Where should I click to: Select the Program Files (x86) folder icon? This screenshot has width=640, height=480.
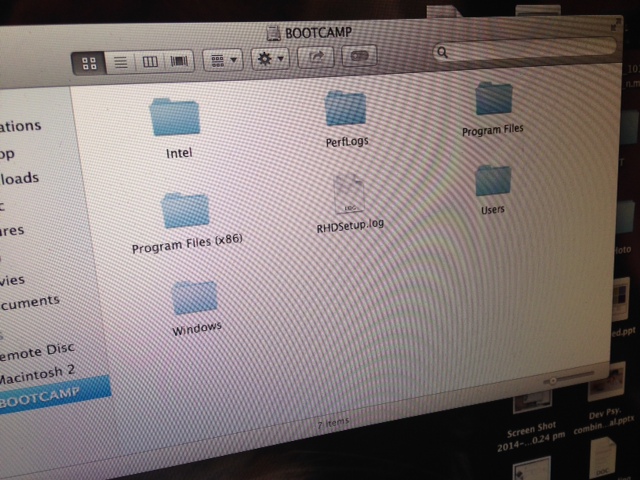(x=186, y=210)
